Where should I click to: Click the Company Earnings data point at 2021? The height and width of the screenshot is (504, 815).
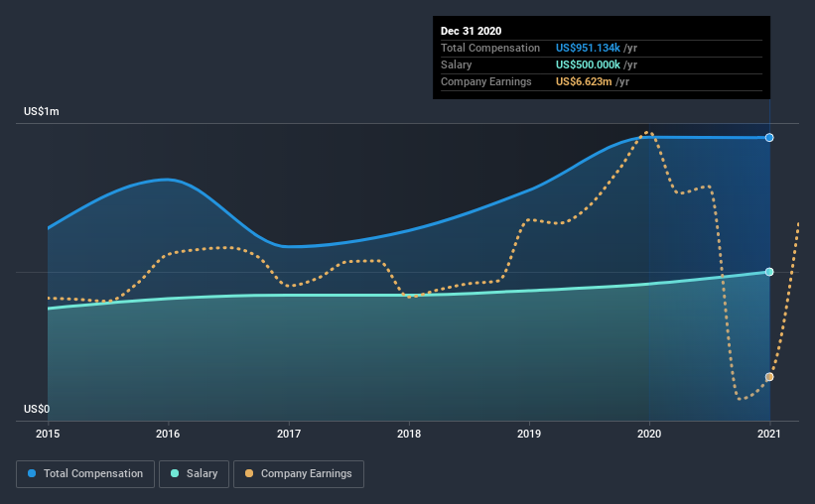pos(769,377)
